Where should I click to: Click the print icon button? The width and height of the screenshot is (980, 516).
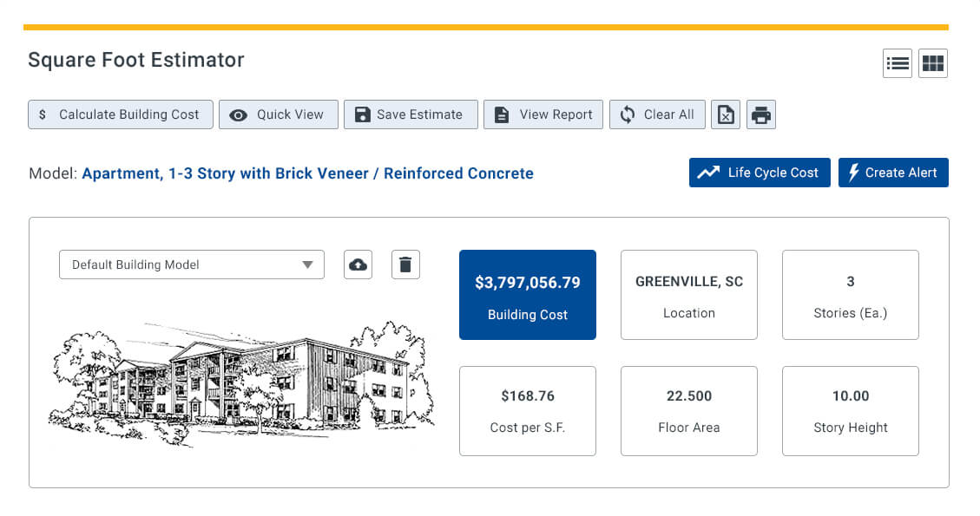pyautogui.click(x=761, y=114)
